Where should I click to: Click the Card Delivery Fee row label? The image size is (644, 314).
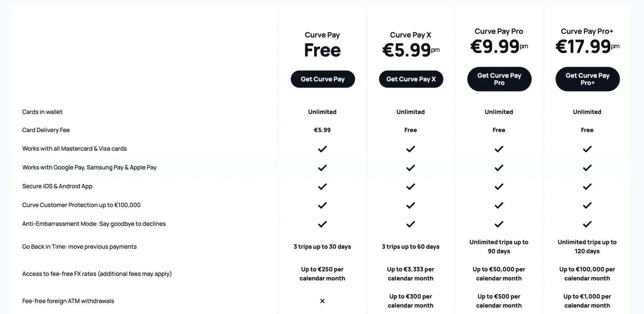pos(46,130)
